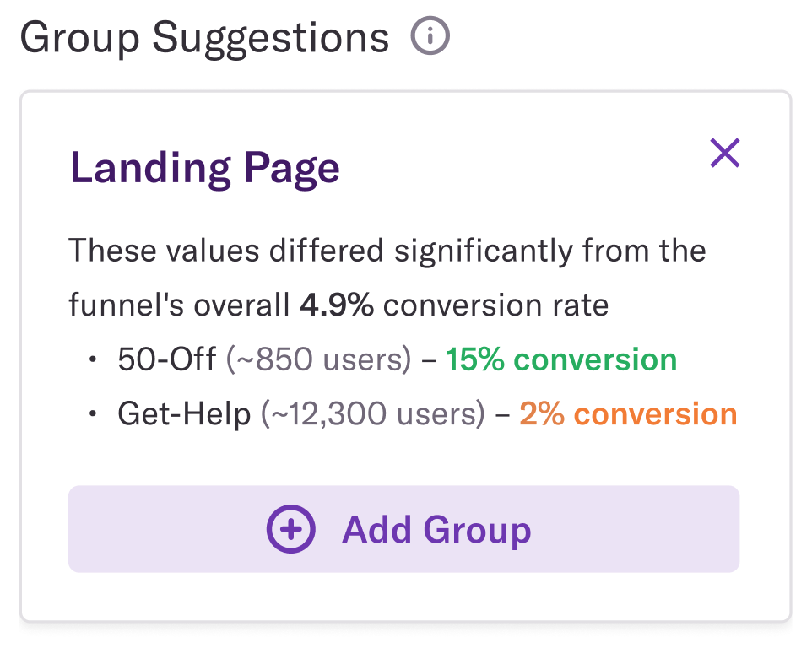
Task: Click the bullet for the 50-Off group
Action: [93, 359]
